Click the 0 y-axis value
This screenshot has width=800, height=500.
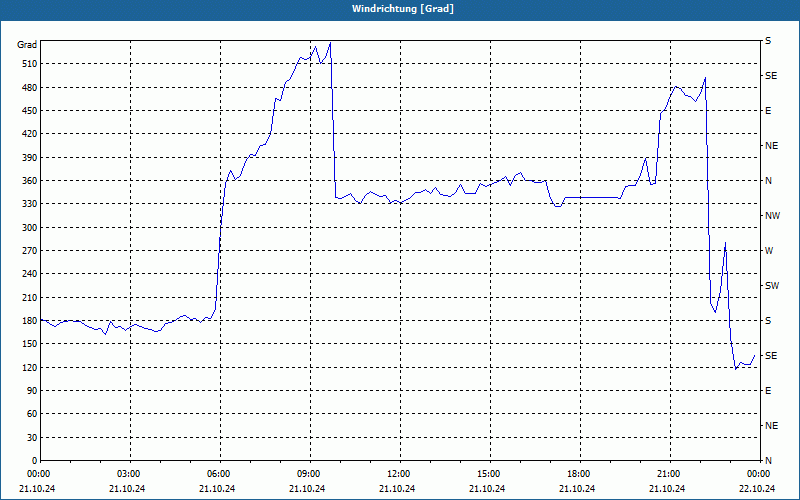(x=35, y=461)
